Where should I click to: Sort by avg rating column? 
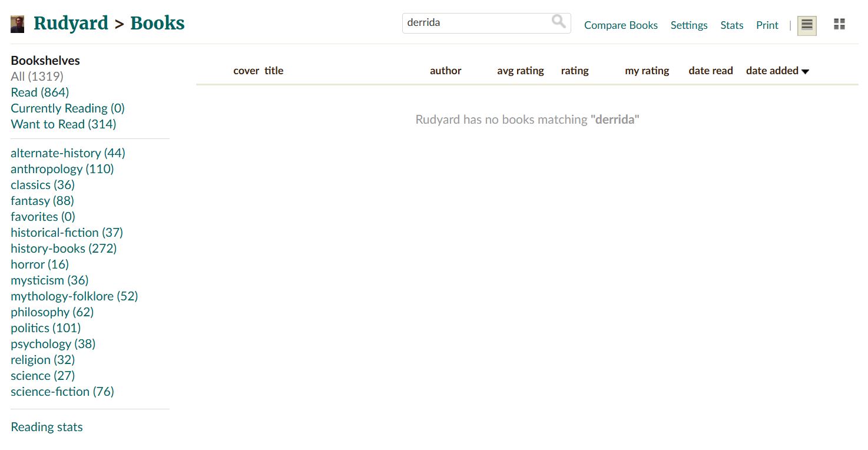pyautogui.click(x=521, y=71)
